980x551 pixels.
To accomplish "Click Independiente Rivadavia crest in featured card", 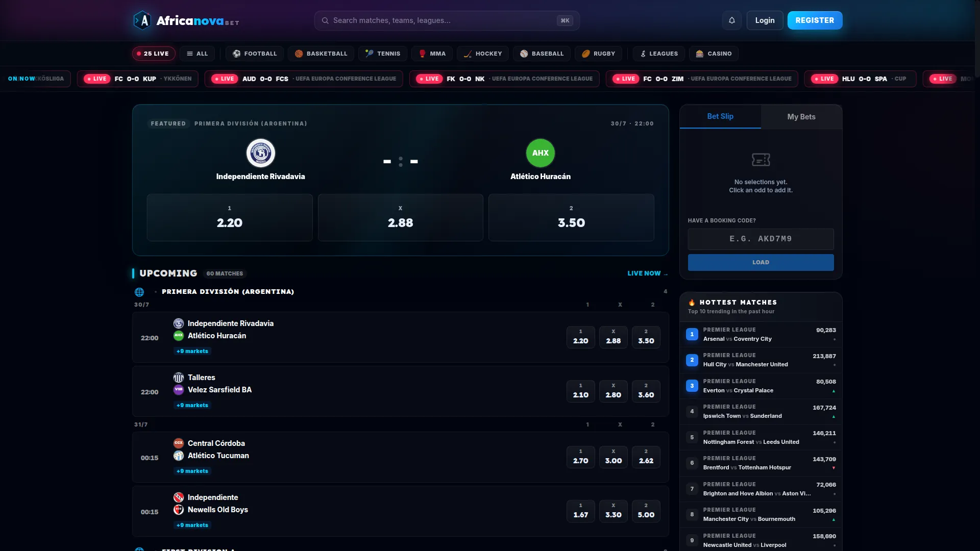I will tap(261, 153).
